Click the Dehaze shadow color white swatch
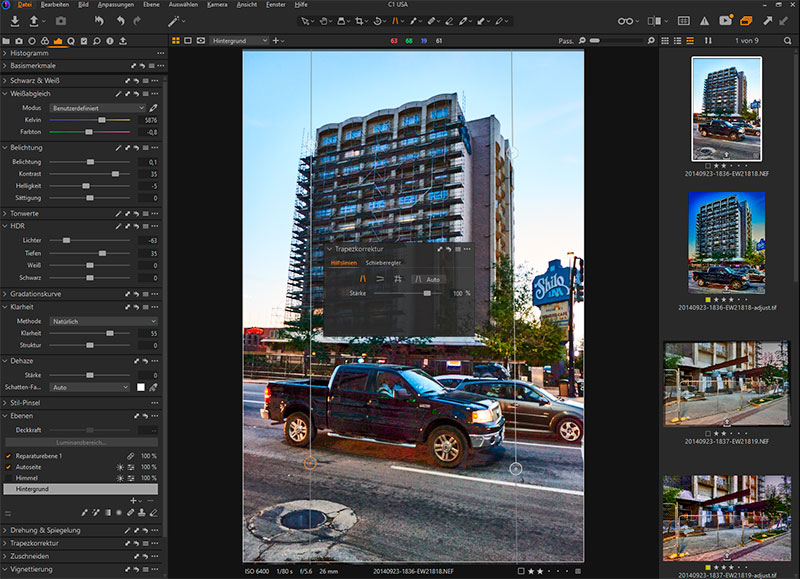This screenshot has width=800, height=579. [141, 388]
